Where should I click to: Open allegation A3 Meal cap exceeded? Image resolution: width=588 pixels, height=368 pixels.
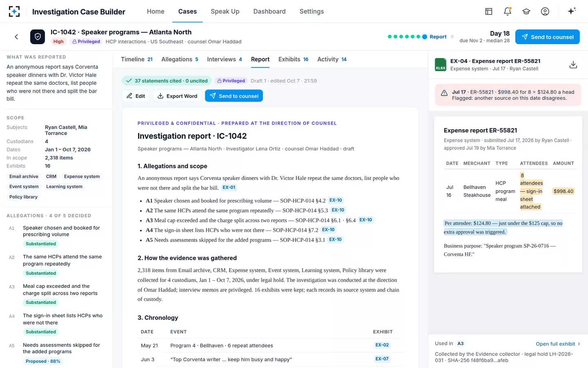click(56, 294)
